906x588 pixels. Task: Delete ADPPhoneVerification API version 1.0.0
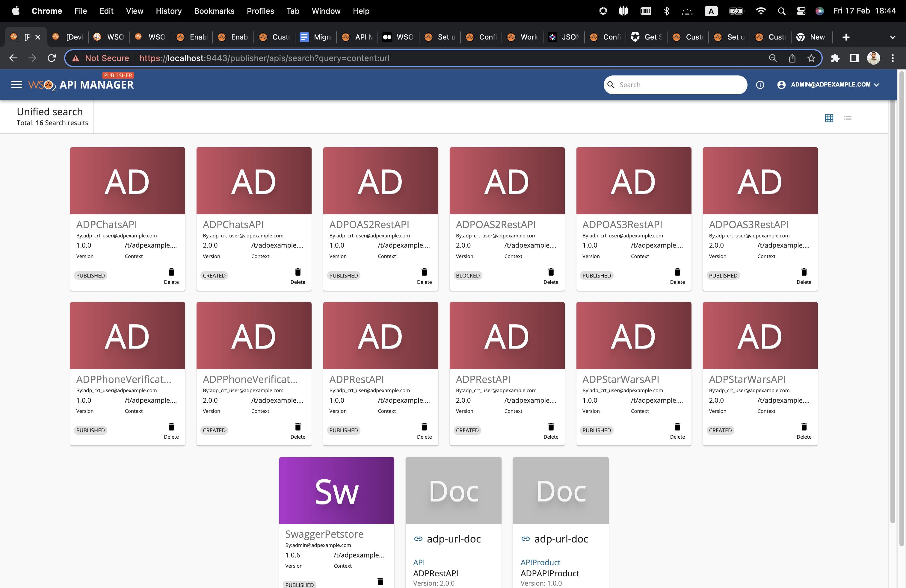click(x=171, y=431)
